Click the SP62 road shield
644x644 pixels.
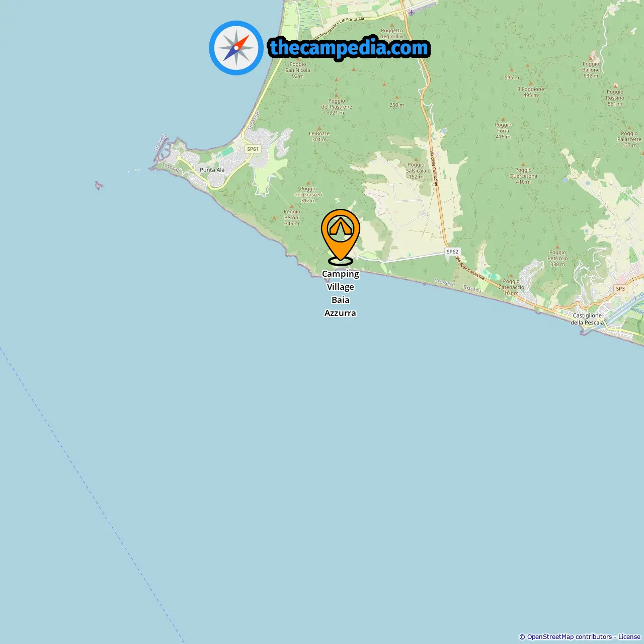[452, 252]
